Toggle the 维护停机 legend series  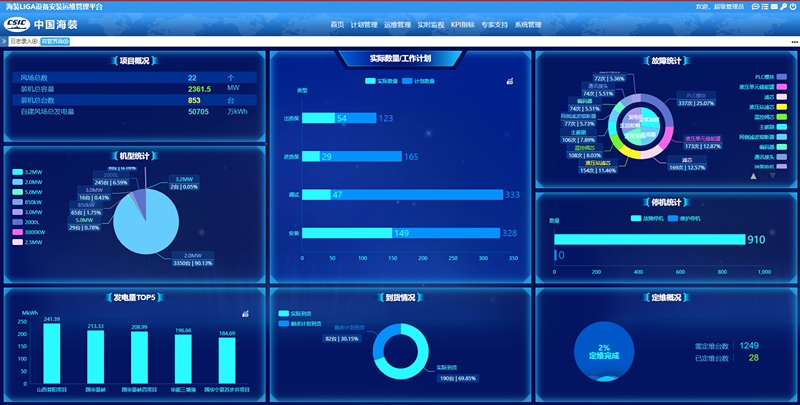(x=684, y=218)
